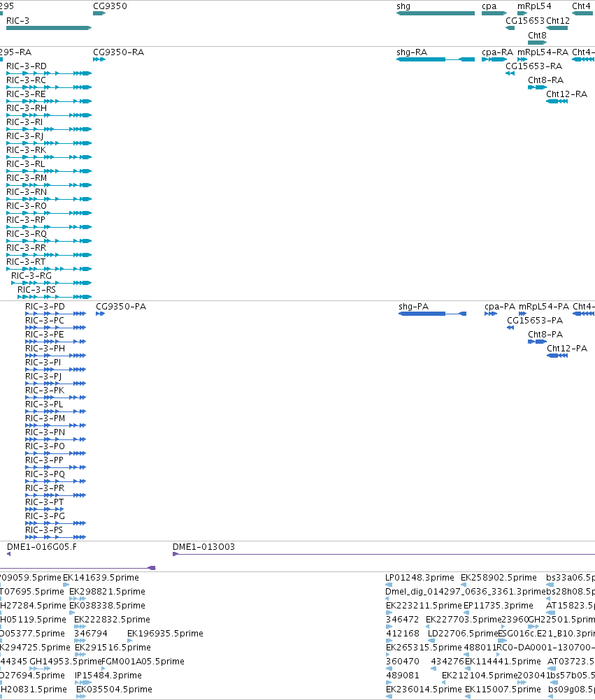Click the CG9350 gene label
Screen dimensions: 595x700
coord(110,6)
